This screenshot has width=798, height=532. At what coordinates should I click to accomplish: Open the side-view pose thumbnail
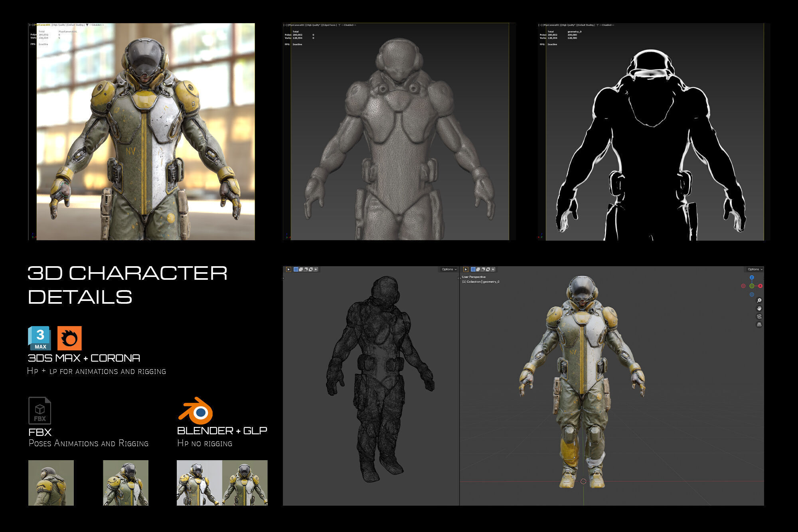(51, 483)
